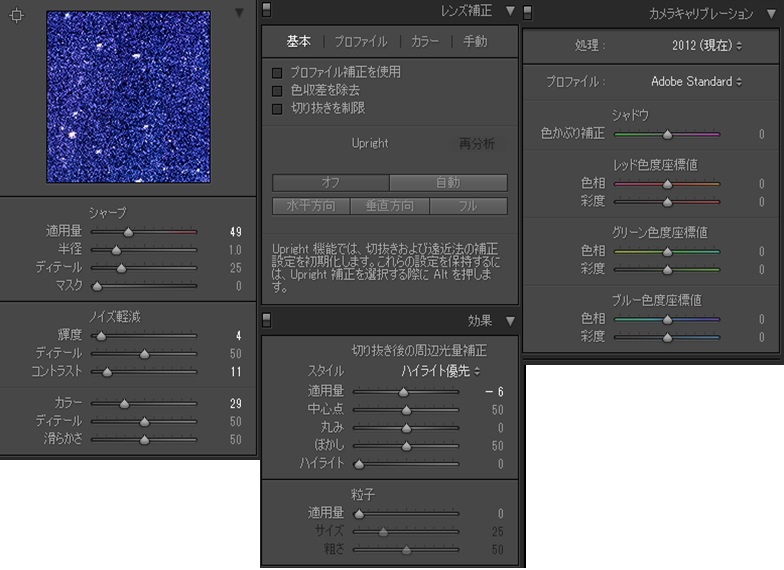Collapse the detail preview with the triangle
Viewport: 784px width, 570px height.
pos(240,13)
